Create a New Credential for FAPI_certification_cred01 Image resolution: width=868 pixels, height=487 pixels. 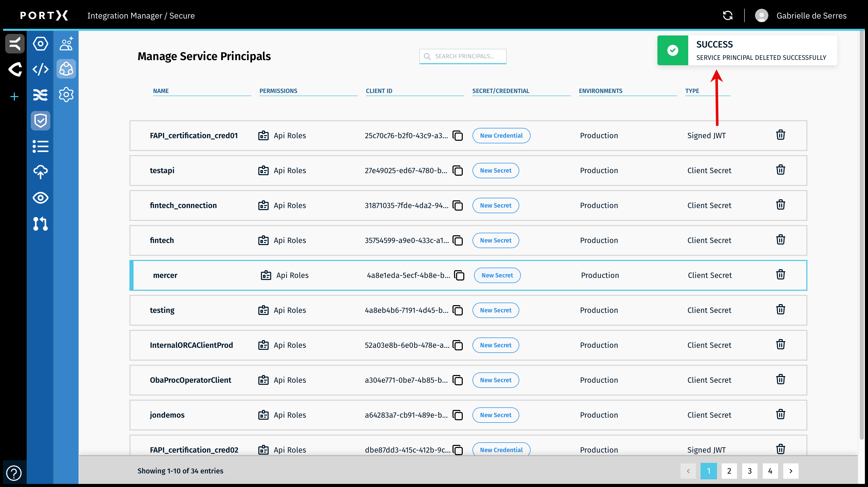point(501,135)
